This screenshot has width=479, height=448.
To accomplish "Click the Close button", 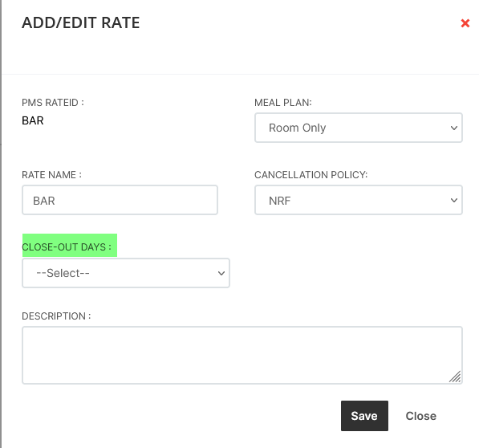I will click(x=420, y=416).
